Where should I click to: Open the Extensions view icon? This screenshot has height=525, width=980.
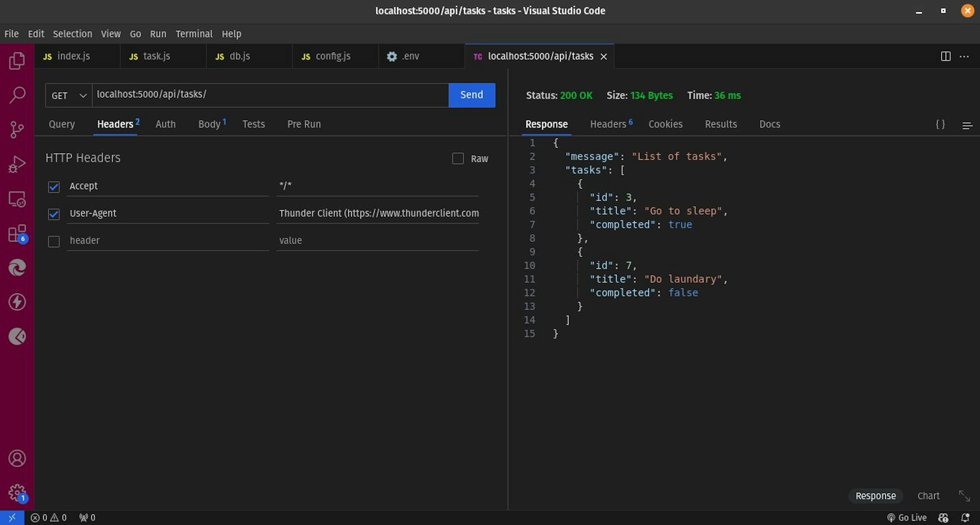[x=17, y=233]
